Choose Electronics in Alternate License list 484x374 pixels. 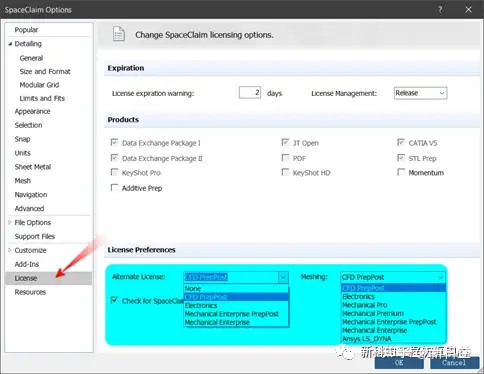[236, 305]
